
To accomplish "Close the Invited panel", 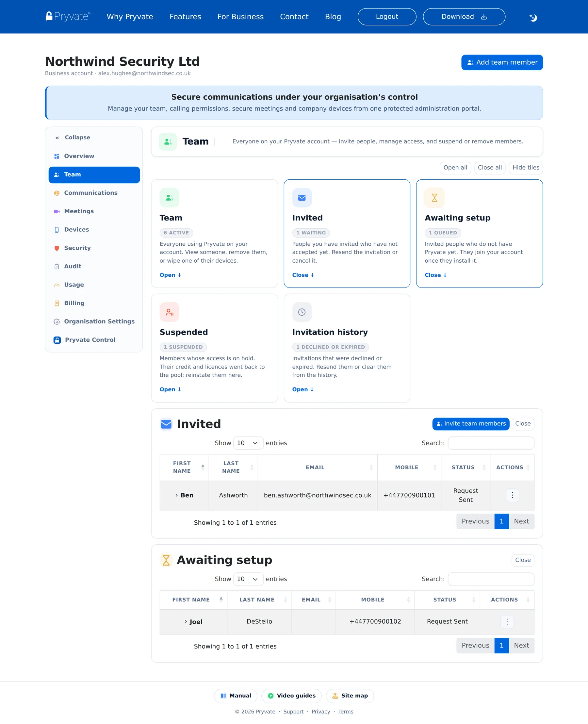I will [523, 424].
